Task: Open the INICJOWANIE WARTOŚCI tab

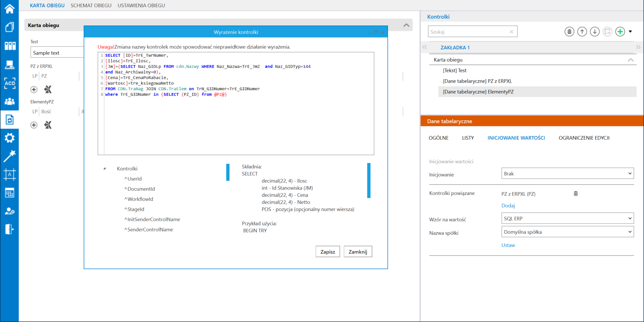Action: (x=516, y=138)
